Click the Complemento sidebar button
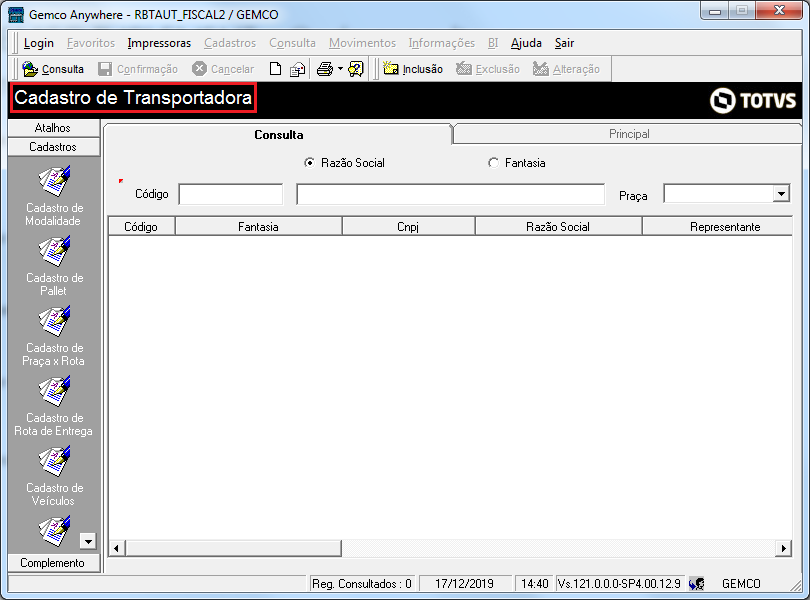Viewport: 810px width, 600px height. pyautogui.click(x=54, y=563)
